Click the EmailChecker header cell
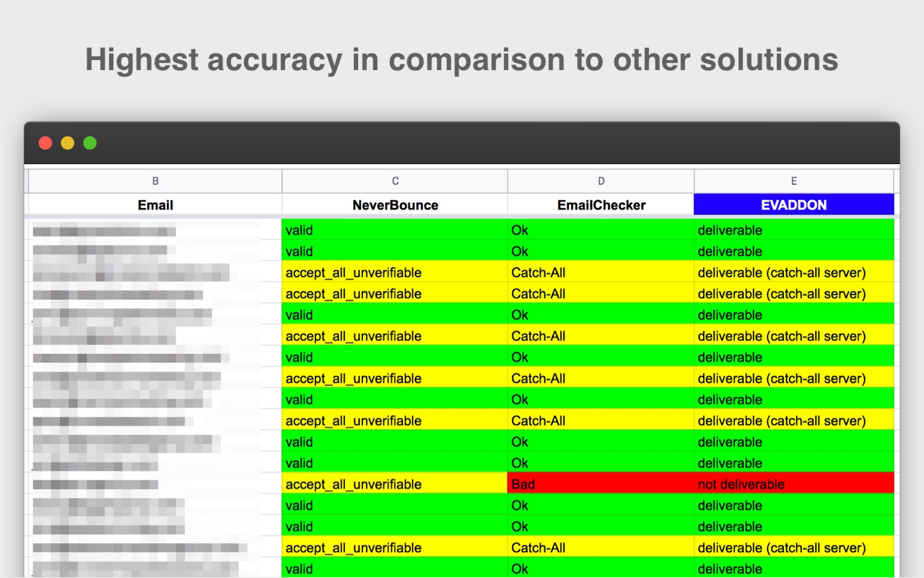Image resolution: width=924 pixels, height=578 pixels. pos(601,204)
